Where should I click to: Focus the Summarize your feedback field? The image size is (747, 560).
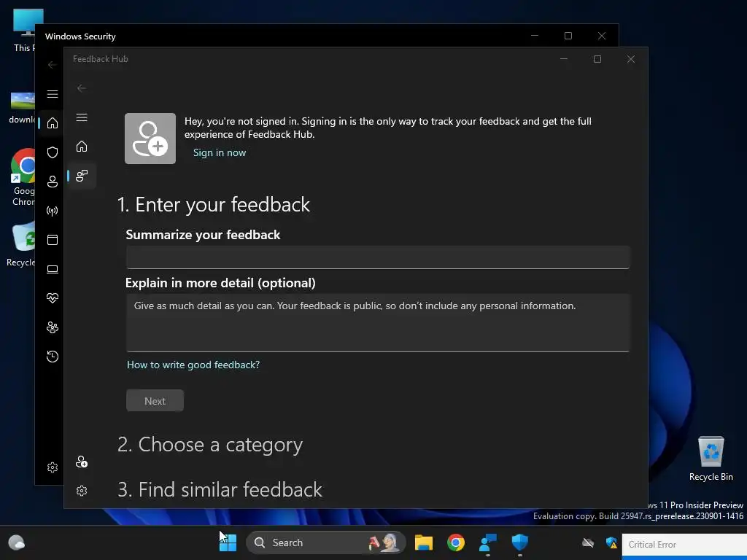tap(378, 257)
